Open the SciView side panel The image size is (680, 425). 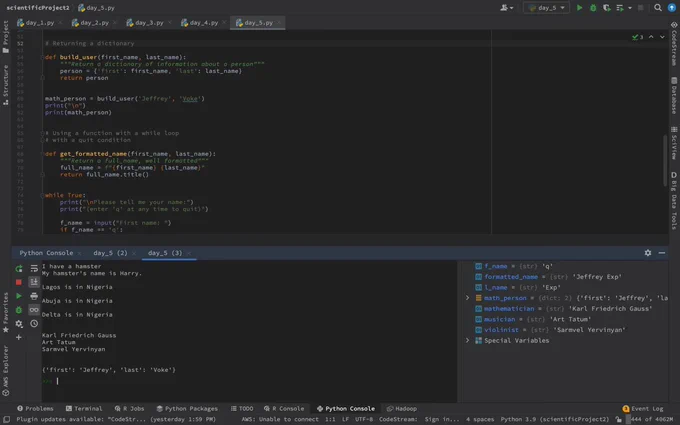point(674,143)
